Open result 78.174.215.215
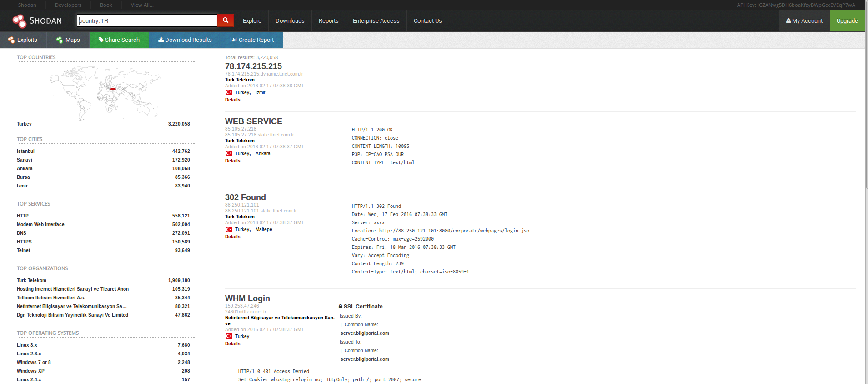868x384 pixels. pyautogui.click(x=253, y=66)
